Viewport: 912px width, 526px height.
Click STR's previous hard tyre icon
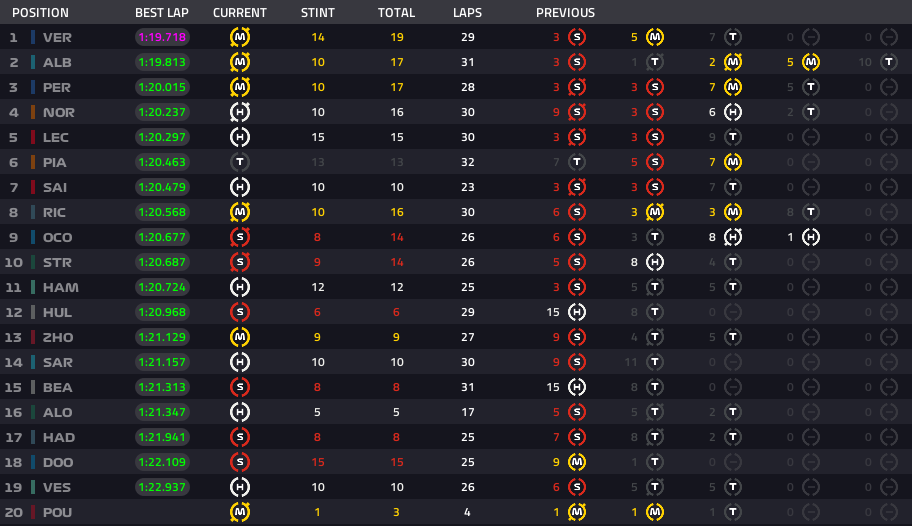pos(655,262)
